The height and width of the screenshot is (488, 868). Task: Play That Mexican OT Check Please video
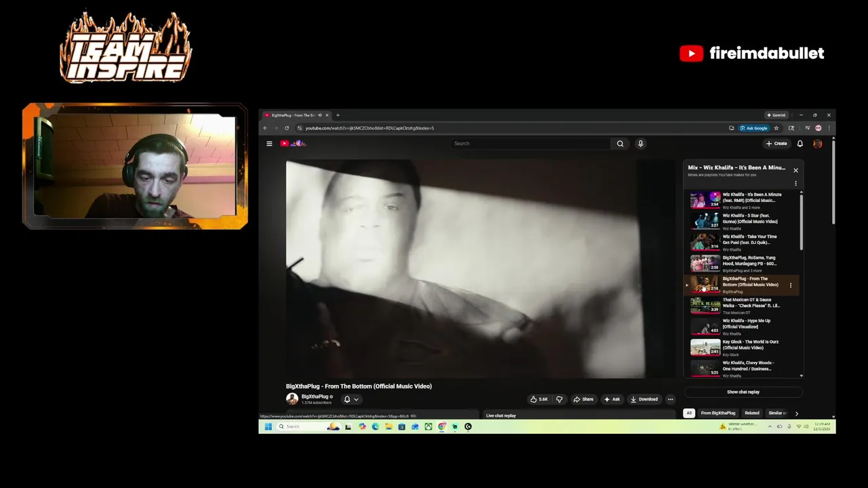tap(743, 306)
